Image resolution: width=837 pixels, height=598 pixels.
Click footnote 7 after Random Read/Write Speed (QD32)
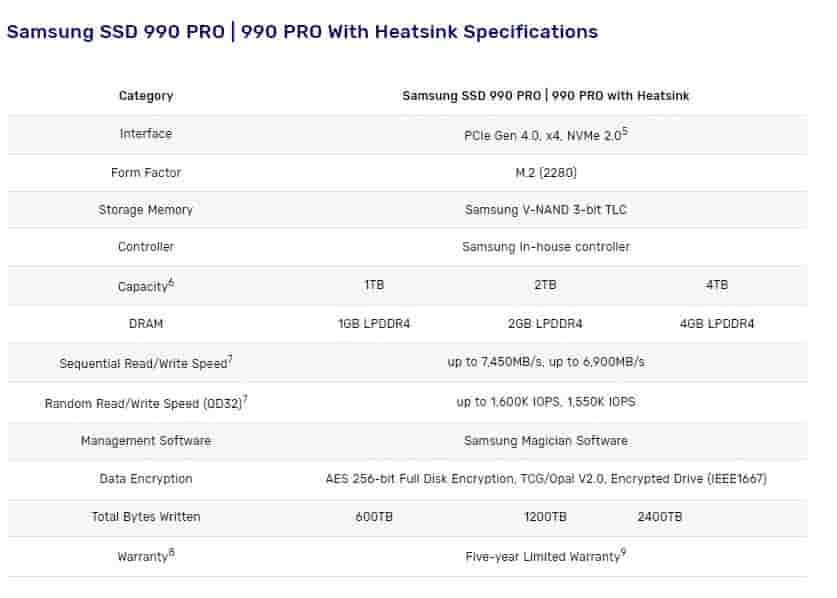[245, 398]
